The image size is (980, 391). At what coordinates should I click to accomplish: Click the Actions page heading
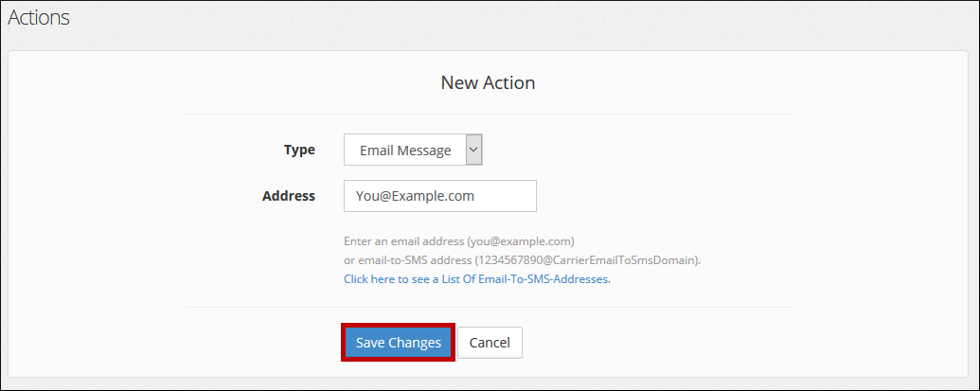click(x=39, y=17)
